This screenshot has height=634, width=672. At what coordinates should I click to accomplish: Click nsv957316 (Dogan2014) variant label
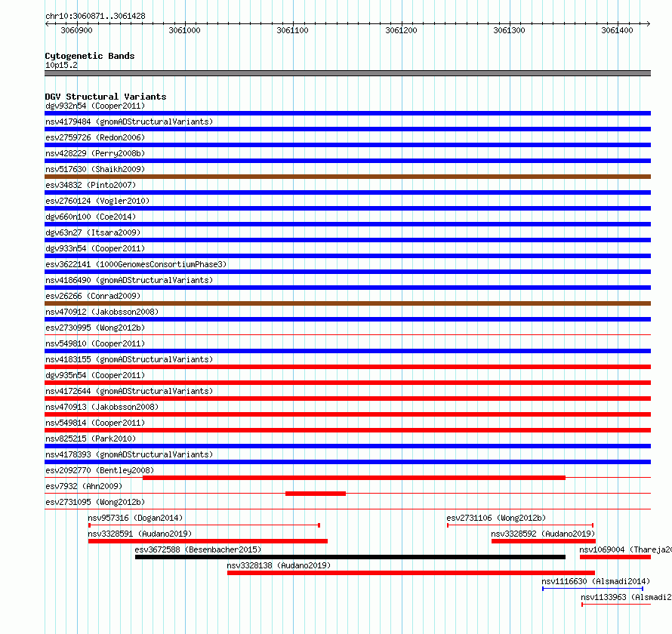[135, 518]
